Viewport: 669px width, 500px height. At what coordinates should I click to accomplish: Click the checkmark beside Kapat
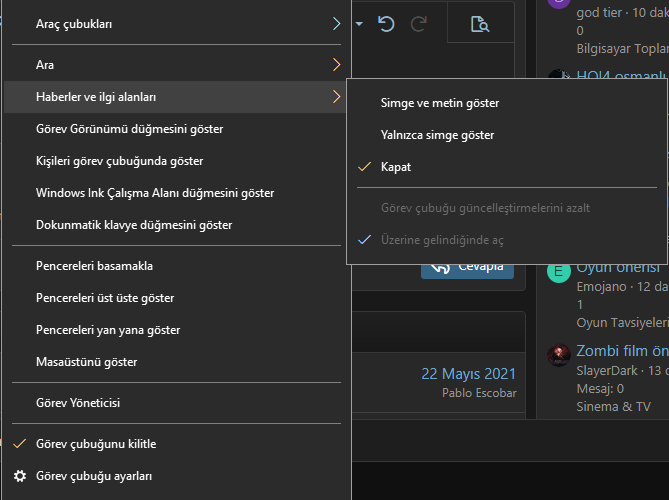[364, 167]
